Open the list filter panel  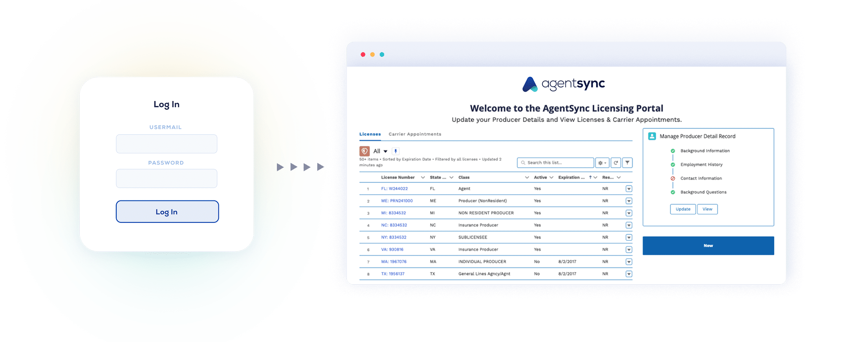pos(628,163)
